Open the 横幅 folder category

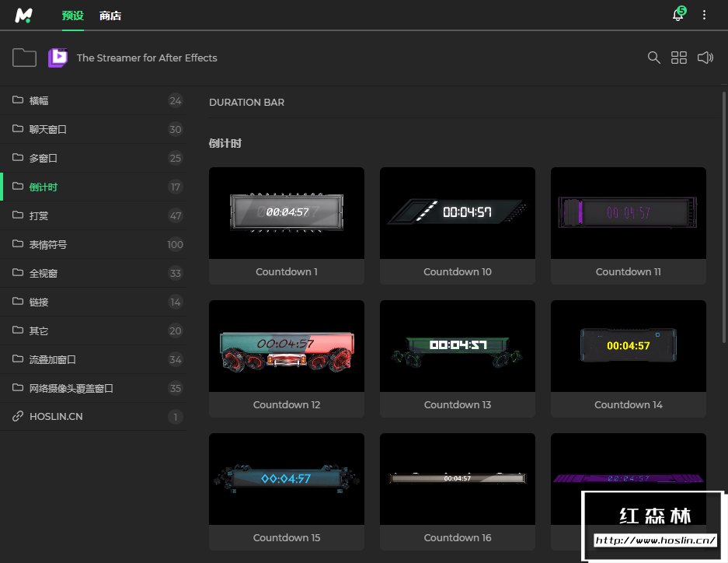[x=39, y=100]
